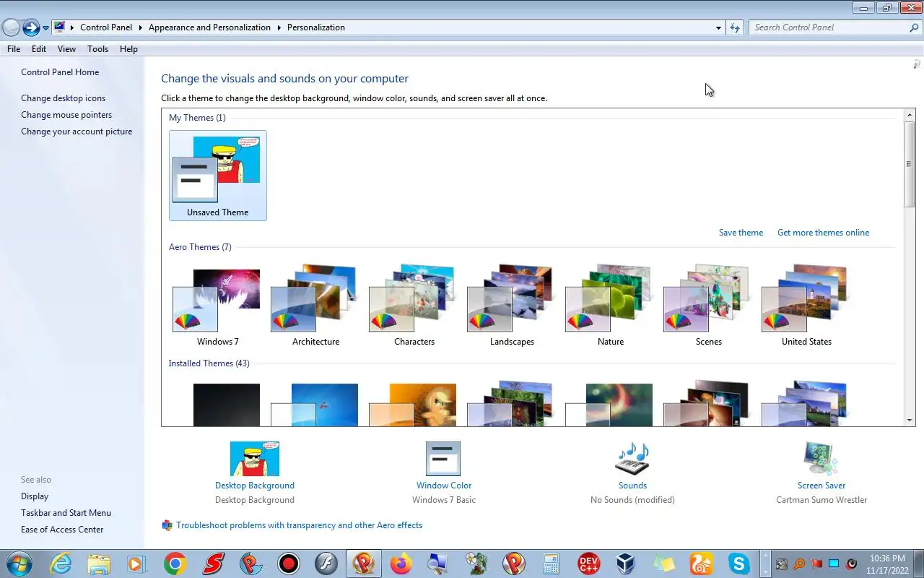Go forward with the Forward arrow button
The height and width of the screenshot is (578, 924).
click(31, 27)
